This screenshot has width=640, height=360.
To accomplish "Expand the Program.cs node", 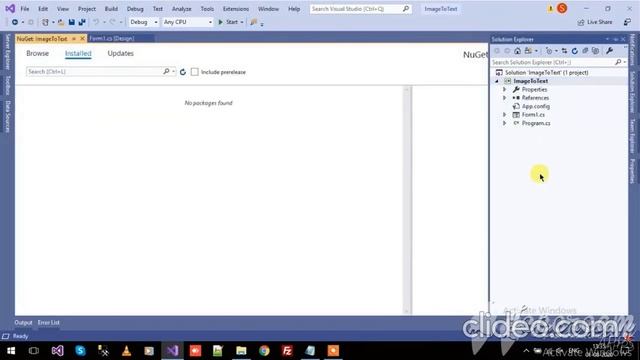I will coord(504,123).
